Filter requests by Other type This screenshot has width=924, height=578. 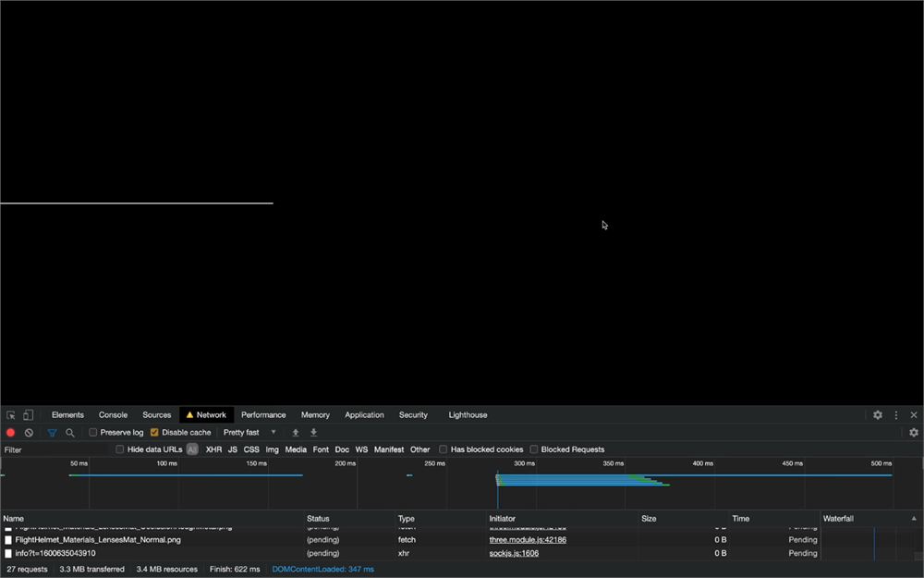pos(420,449)
